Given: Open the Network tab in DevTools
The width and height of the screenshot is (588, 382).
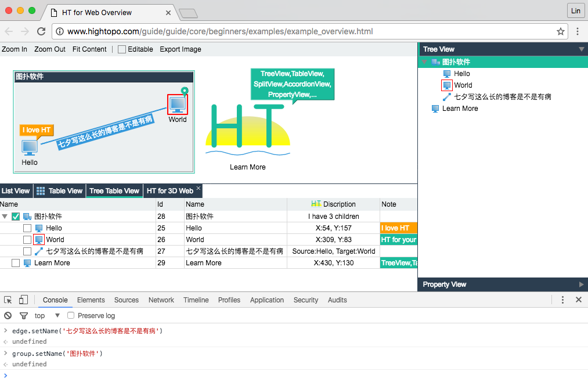Looking at the screenshot, I should pos(161,300).
